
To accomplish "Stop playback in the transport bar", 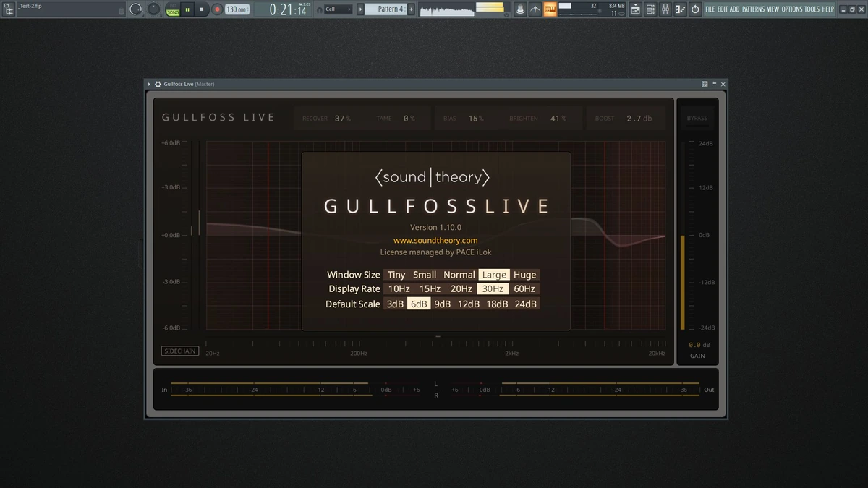I will [202, 9].
